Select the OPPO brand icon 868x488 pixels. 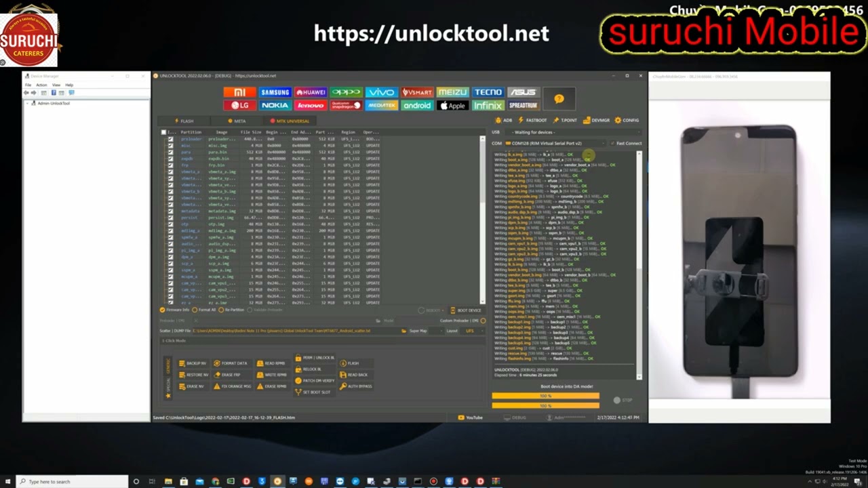point(346,92)
